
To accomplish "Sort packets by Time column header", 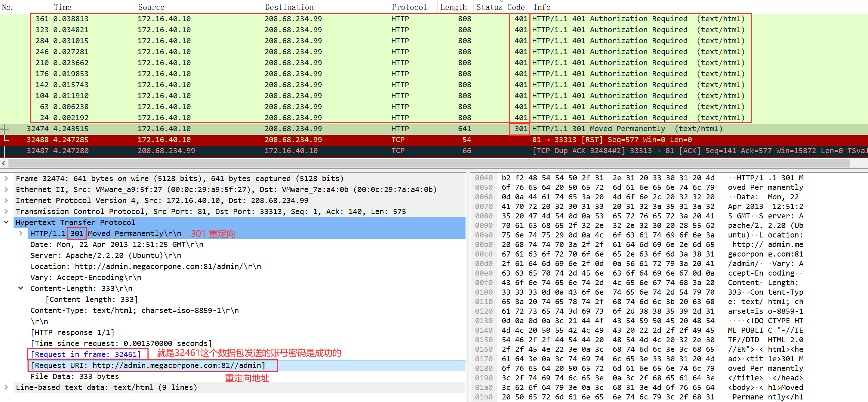I will (x=63, y=7).
